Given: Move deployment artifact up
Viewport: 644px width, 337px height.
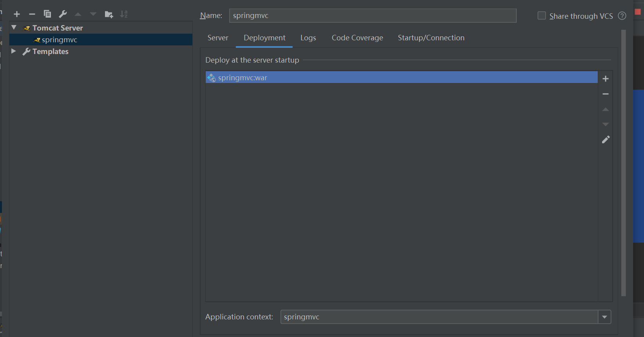Looking at the screenshot, I should click(606, 109).
